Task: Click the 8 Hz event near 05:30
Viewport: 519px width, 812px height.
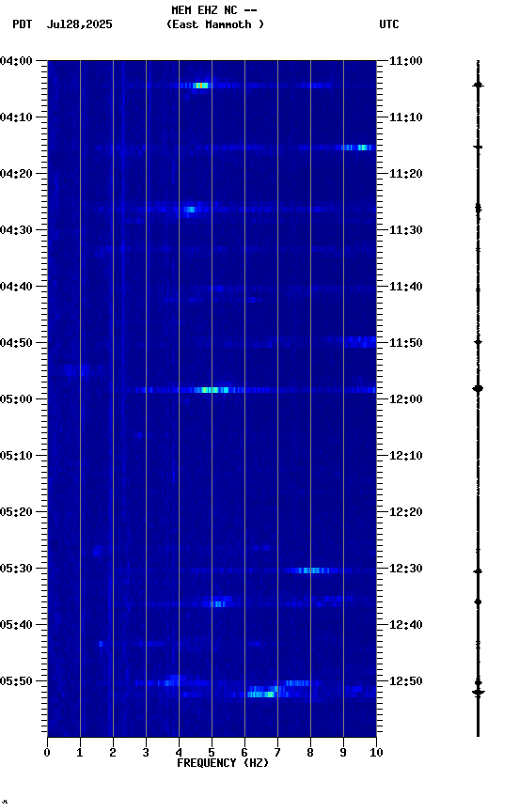Action: point(311,570)
